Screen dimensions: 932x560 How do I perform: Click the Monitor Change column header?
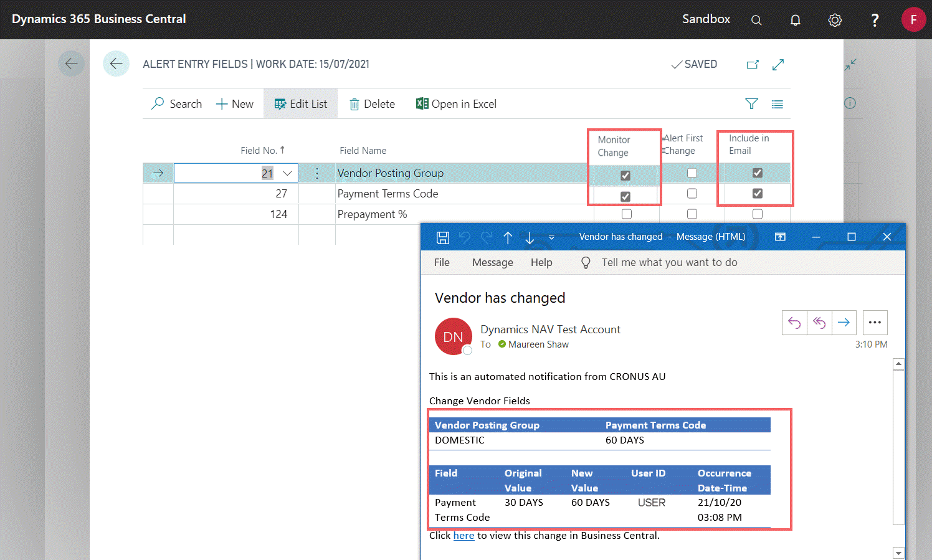[x=614, y=146]
